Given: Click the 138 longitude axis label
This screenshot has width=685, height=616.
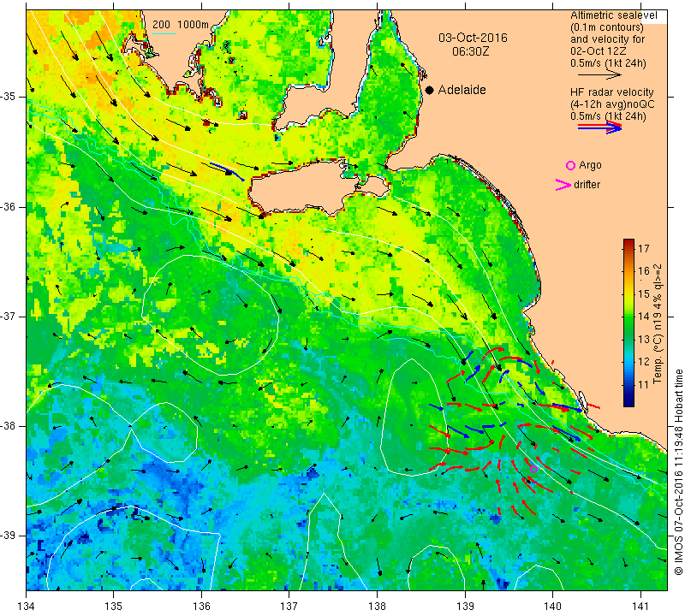Looking at the screenshot, I should (377, 607).
